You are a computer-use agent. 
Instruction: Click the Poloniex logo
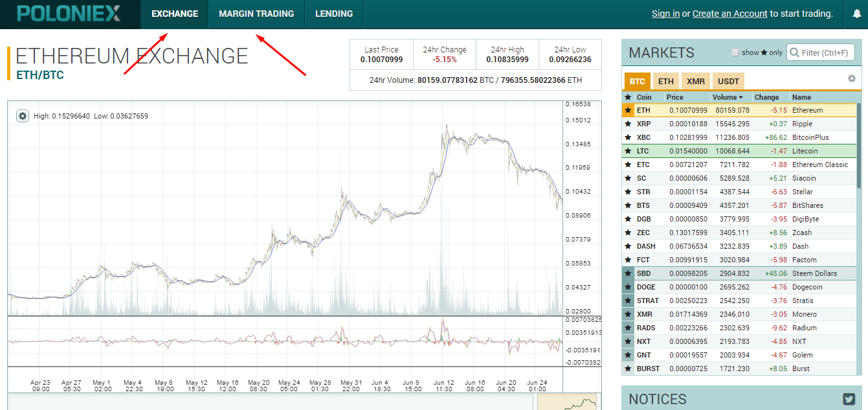[x=69, y=14]
